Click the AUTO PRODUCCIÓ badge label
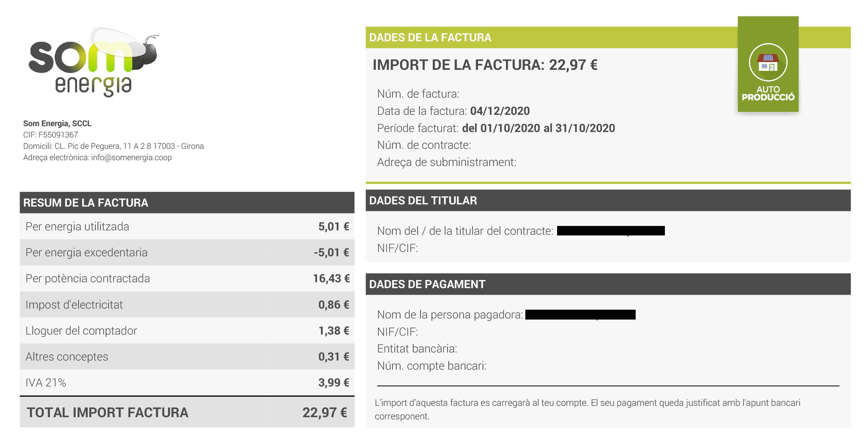The image size is (868, 438). click(768, 94)
